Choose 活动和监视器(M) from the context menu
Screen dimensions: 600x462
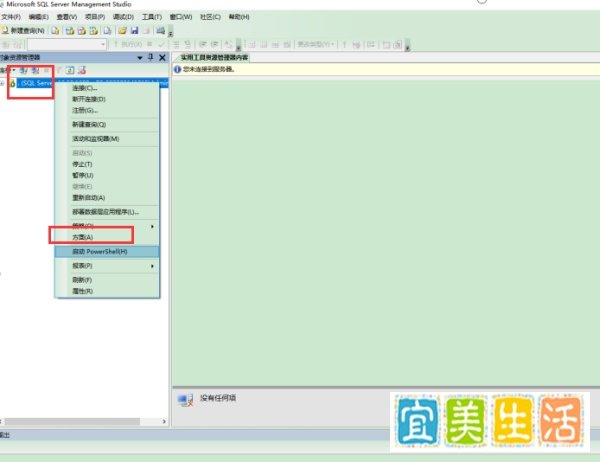[107, 139]
